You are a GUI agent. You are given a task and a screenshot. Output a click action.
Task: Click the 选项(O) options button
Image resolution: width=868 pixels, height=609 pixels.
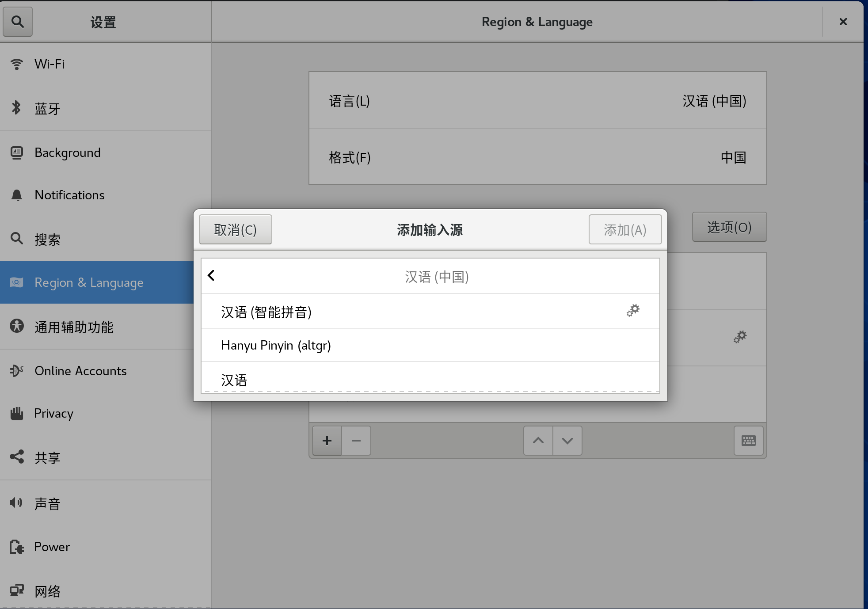[x=729, y=227]
